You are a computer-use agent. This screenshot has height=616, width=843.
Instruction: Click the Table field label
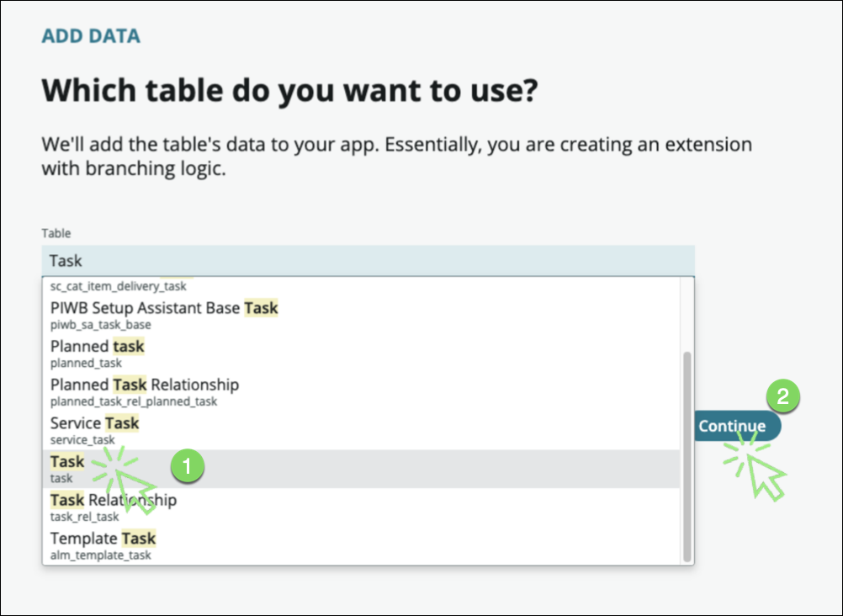(x=56, y=233)
